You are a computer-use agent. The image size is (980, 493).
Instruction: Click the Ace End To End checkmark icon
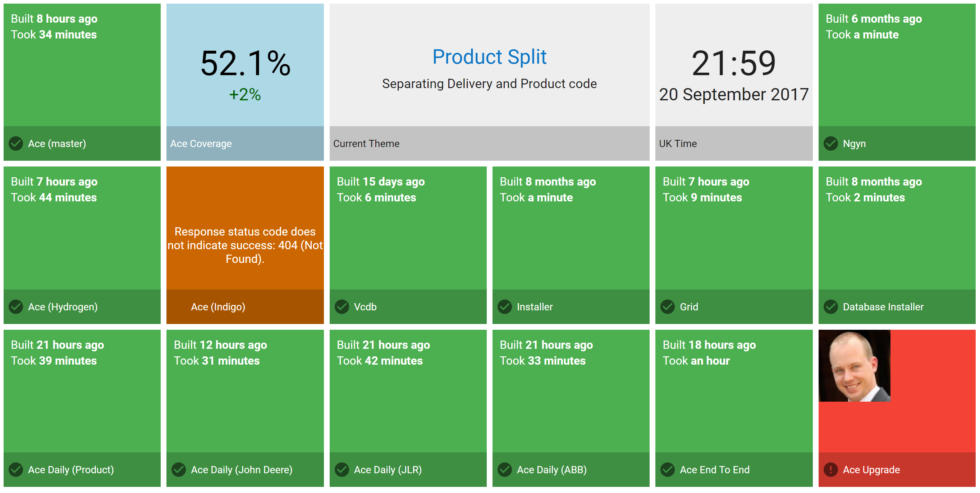667,469
